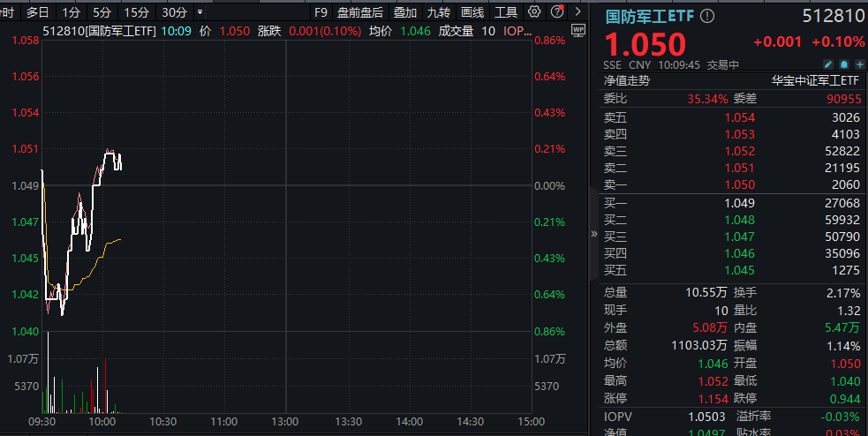The width and height of the screenshot is (868, 436).
Task: Click 卖一 price 1.050
Action: click(x=740, y=184)
